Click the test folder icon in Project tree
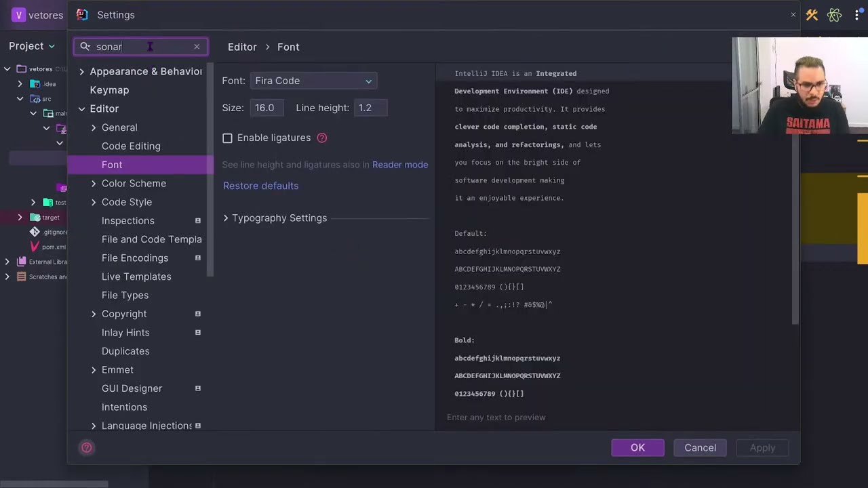The width and height of the screenshot is (868, 488). pyautogui.click(x=47, y=203)
